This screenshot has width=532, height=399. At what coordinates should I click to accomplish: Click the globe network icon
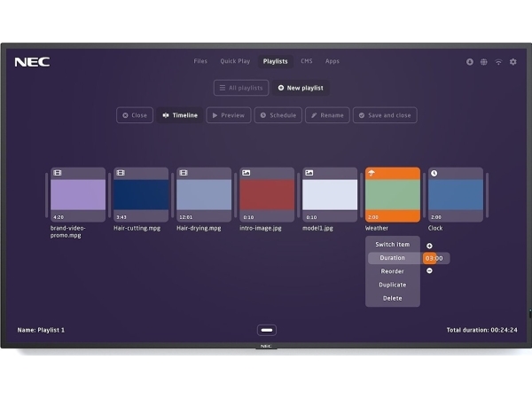[x=484, y=62]
